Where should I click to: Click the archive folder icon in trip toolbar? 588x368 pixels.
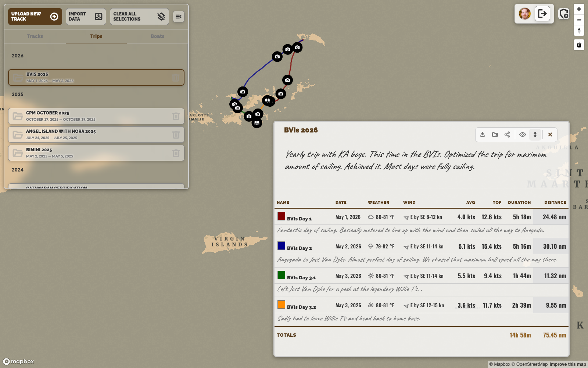click(495, 134)
